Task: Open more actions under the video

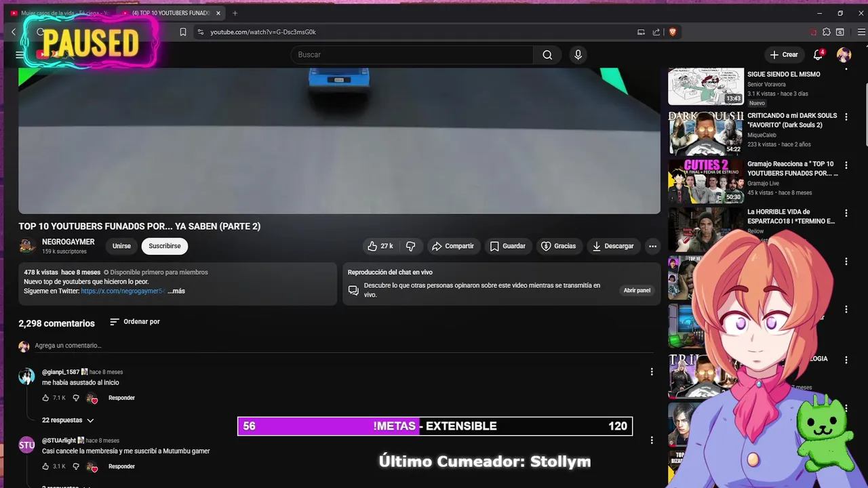Action: [x=652, y=246]
